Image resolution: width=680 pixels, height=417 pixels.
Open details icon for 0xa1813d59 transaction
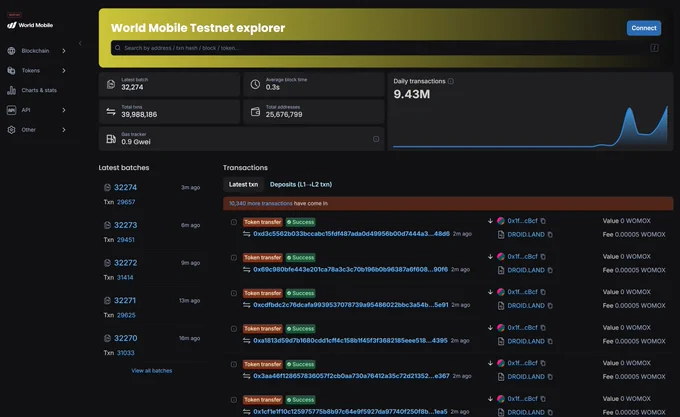(234, 329)
